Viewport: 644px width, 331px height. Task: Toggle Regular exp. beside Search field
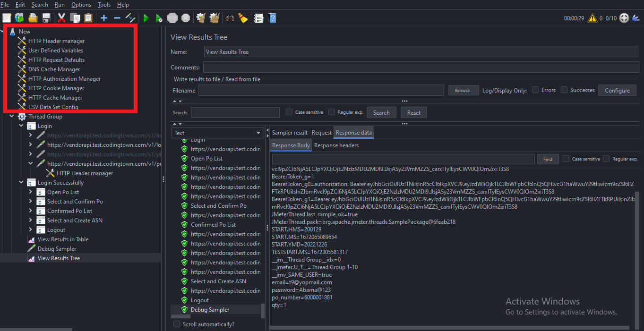332,112
